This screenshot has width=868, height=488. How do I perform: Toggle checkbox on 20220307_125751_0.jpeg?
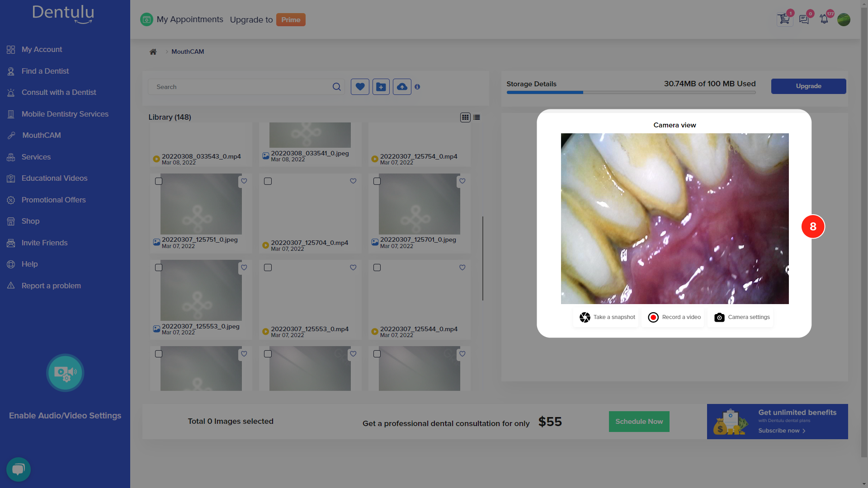click(x=159, y=181)
